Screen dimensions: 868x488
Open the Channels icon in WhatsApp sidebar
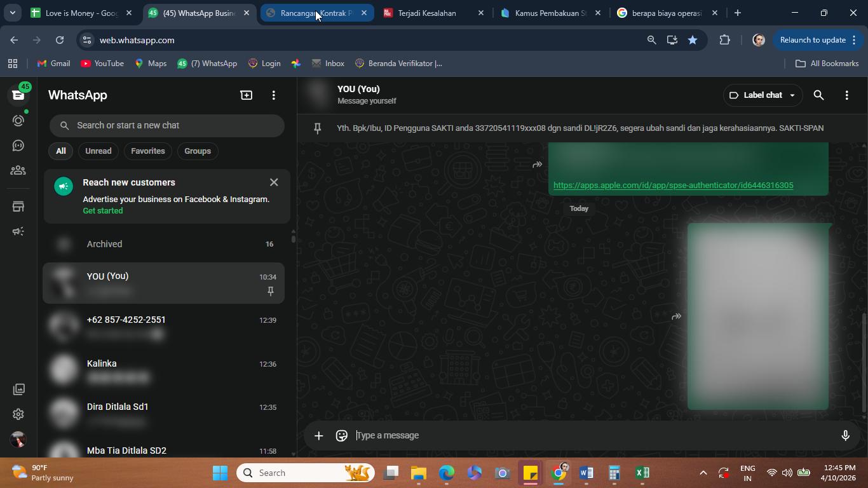click(18, 146)
